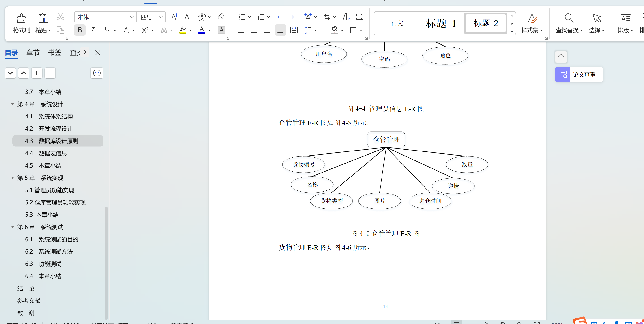Click the 论文查重 panel icon
This screenshot has height=324, width=644.
[x=563, y=74]
